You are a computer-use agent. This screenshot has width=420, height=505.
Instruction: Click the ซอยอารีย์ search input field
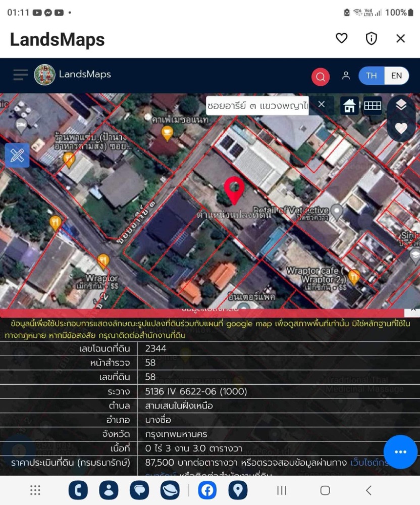point(257,106)
